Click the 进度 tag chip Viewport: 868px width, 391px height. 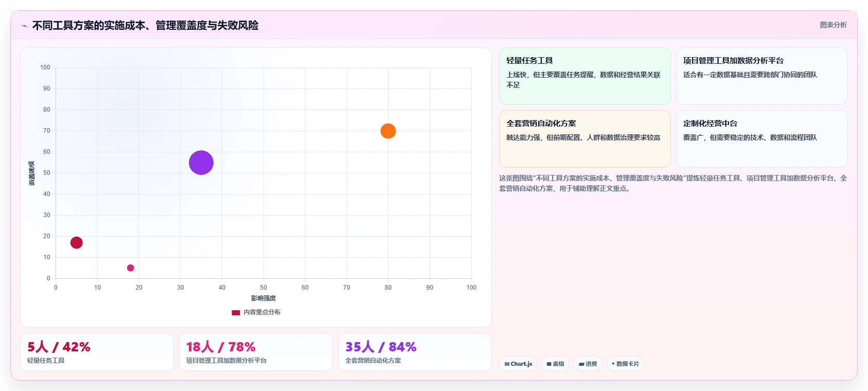coord(588,364)
